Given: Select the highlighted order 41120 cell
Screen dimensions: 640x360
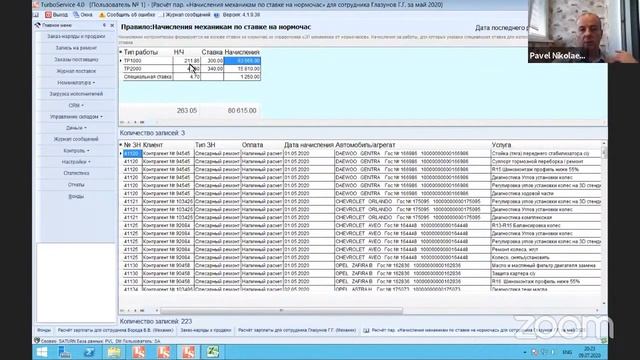Looking at the screenshot, I should (x=132, y=153).
